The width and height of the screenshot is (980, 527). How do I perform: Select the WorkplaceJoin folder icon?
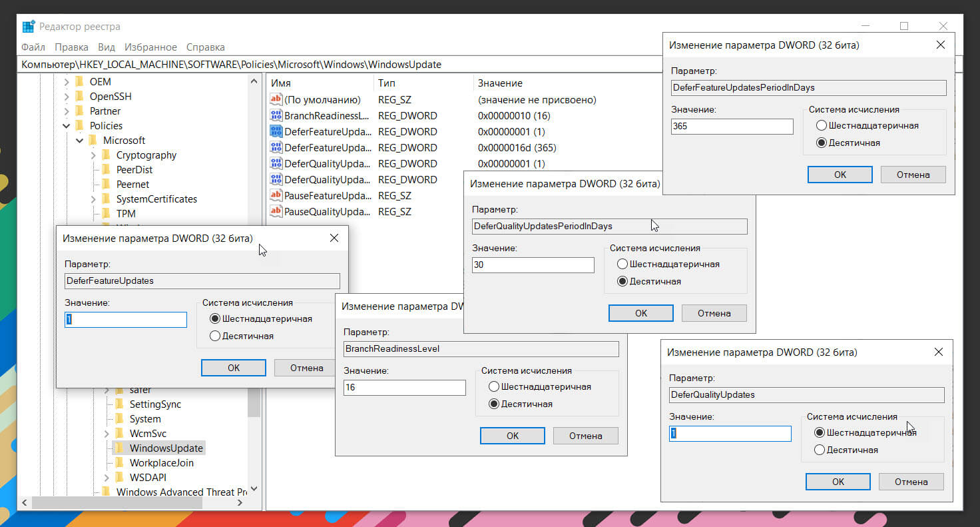pyautogui.click(x=119, y=463)
